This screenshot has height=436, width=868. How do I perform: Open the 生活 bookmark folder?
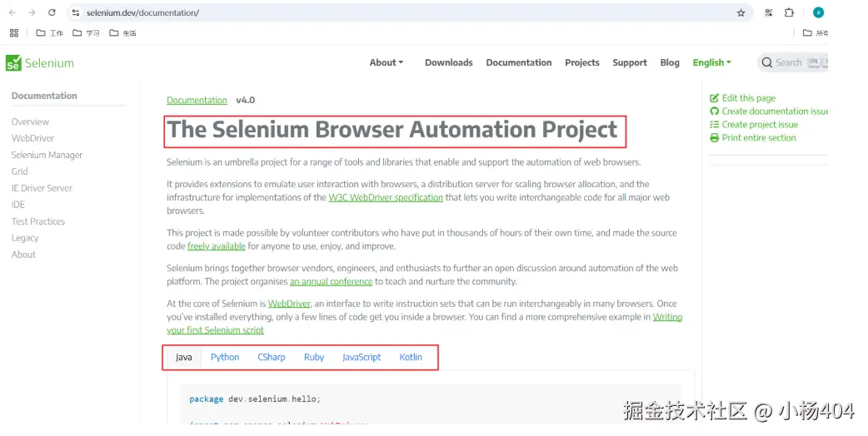pyautogui.click(x=122, y=33)
